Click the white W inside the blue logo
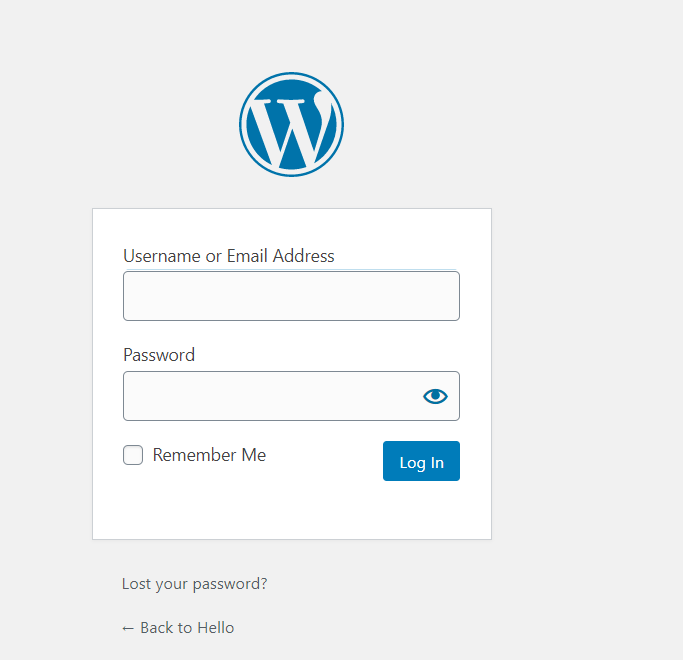Screen dimensions: 683x660 [291, 128]
